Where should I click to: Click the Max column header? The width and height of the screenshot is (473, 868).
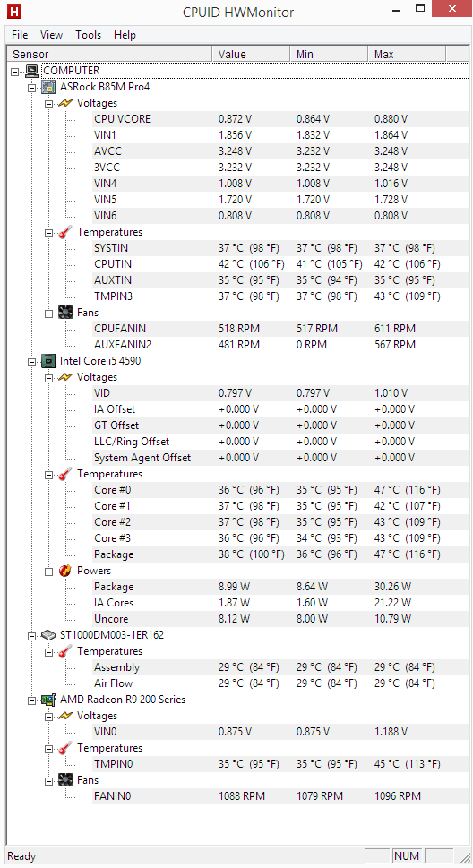tap(407, 55)
